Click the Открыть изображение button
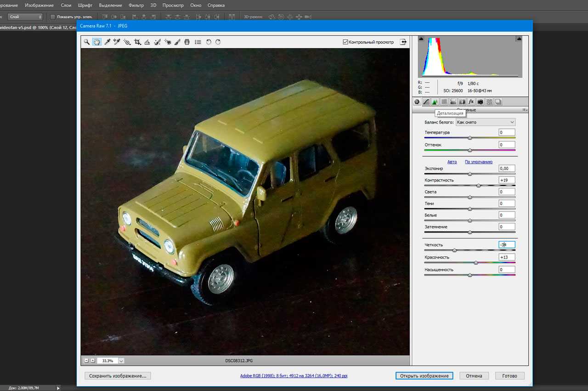588x391 pixels. (424, 376)
